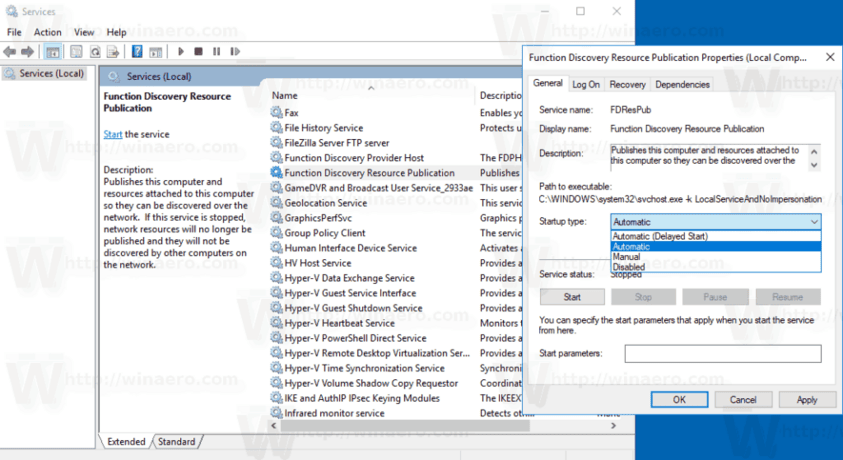Click the Back arrow in the toolbar
The height and width of the screenshot is (460, 843).
(x=11, y=51)
